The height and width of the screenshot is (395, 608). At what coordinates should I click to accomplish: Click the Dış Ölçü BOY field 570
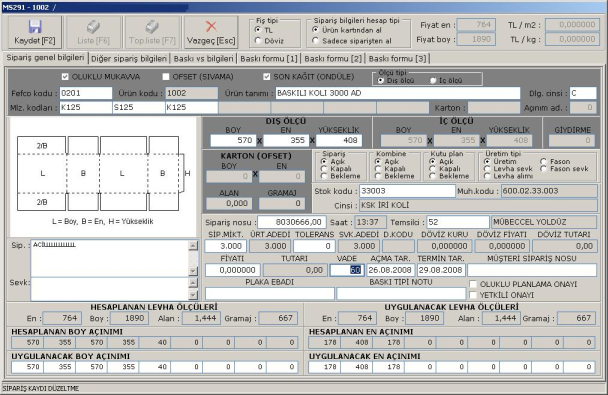point(233,140)
